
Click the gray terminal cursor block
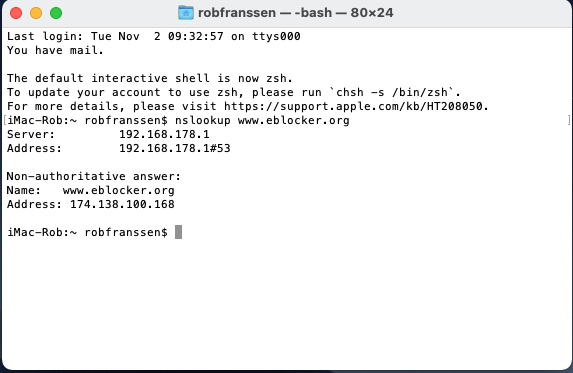tap(178, 232)
